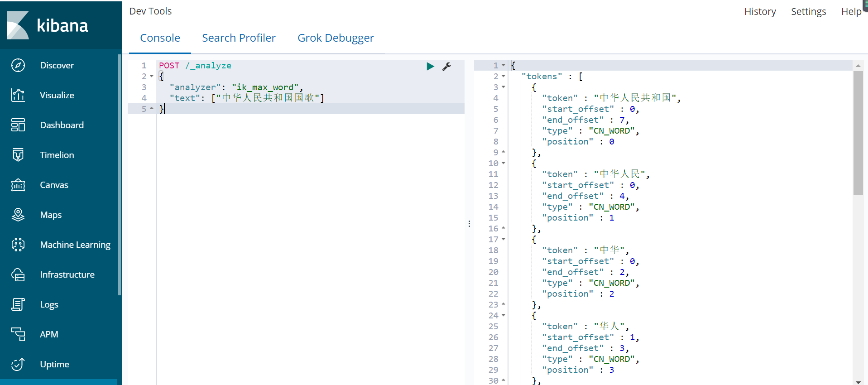Open Infrastructure icon
The width and height of the screenshot is (868, 385).
18,274
